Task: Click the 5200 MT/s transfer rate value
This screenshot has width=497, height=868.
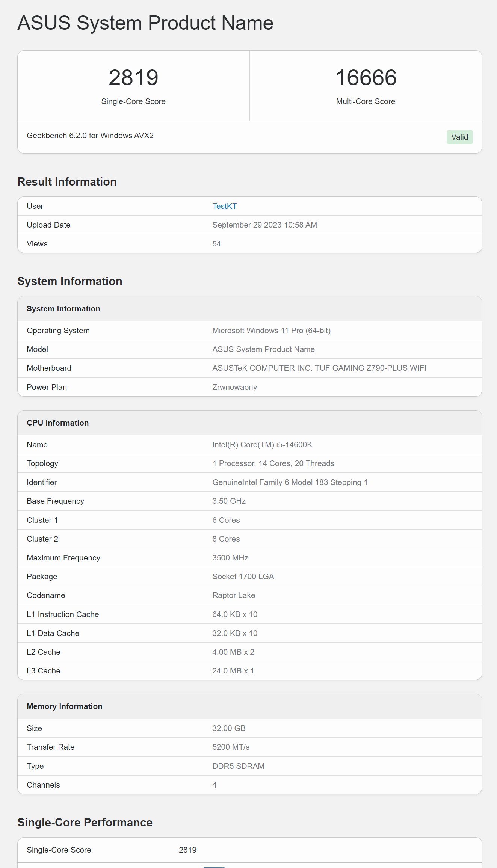Action: [231, 747]
